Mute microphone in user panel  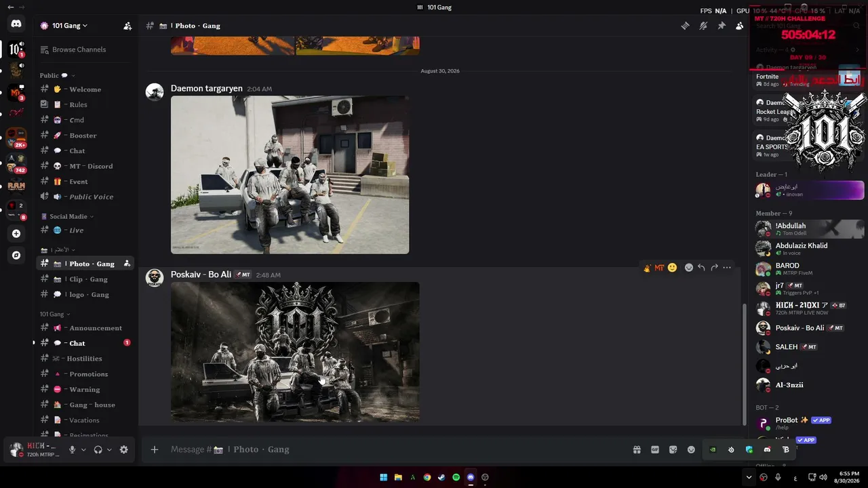click(x=72, y=449)
